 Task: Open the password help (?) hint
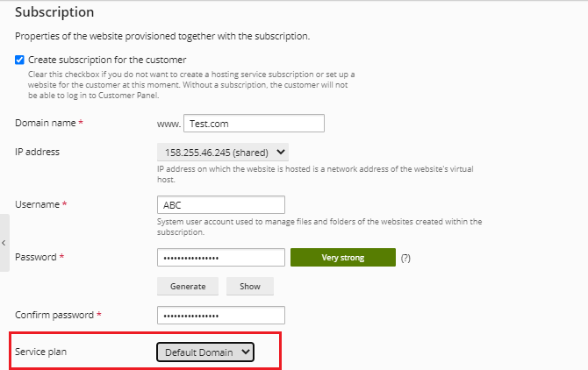[x=405, y=258]
